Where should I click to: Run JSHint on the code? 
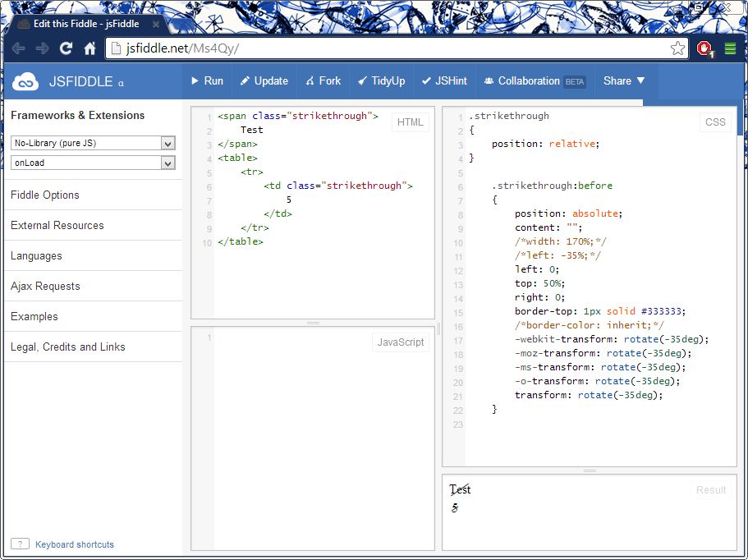(x=444, y=81)
